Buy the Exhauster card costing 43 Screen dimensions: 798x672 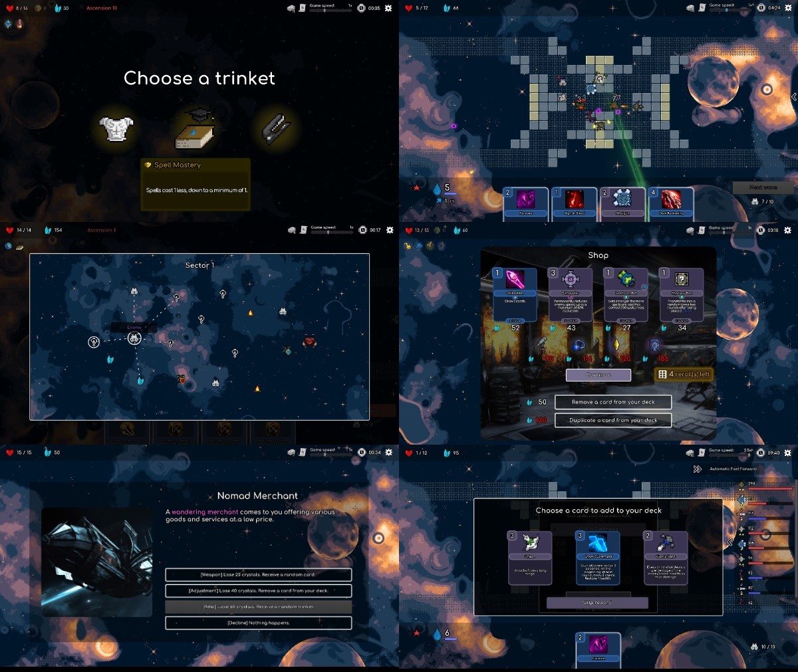pyautogui.click(x=571, y=295)
